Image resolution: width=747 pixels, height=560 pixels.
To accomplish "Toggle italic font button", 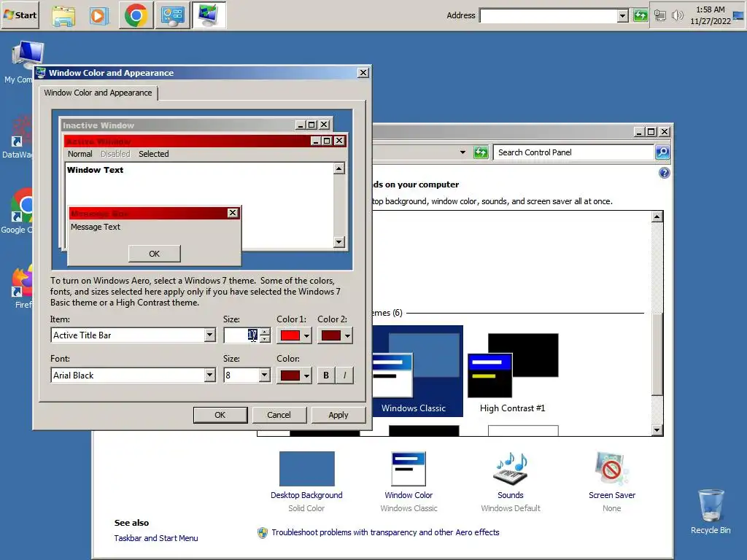I will point(344,376).
